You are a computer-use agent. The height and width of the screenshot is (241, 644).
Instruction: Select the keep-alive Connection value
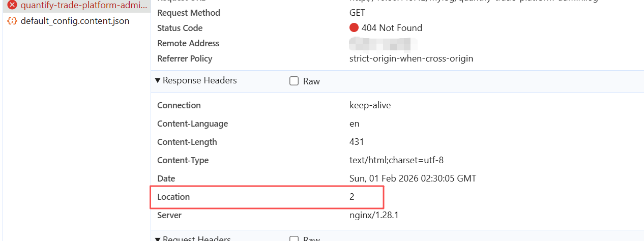370,105
